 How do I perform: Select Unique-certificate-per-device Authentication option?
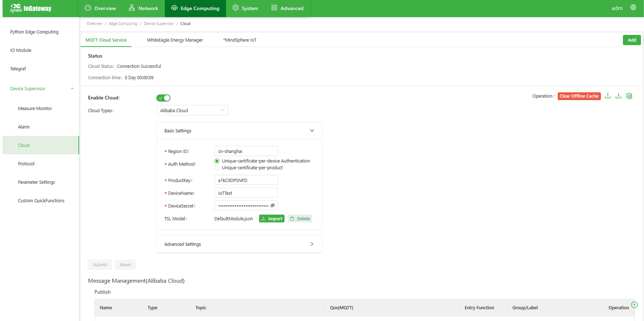(217, 161)
